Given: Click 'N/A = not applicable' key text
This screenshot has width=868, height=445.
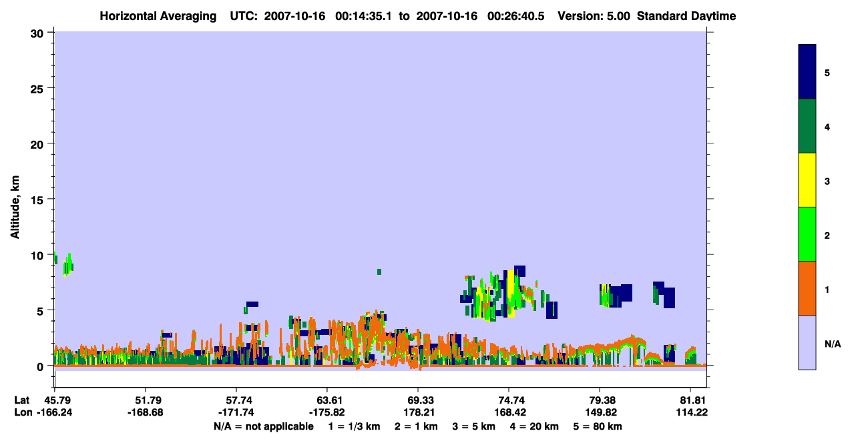Looking at the screenshot, I should tap(263, 426).
